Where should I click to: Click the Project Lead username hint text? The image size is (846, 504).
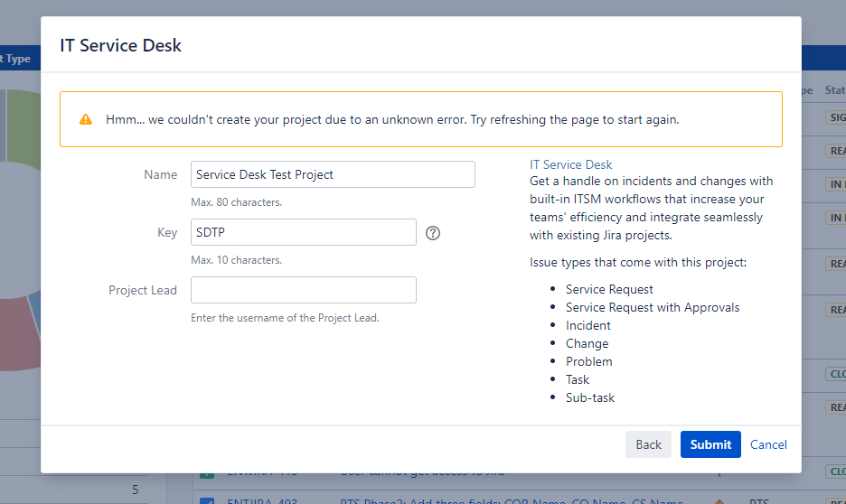tap(285, 318)
